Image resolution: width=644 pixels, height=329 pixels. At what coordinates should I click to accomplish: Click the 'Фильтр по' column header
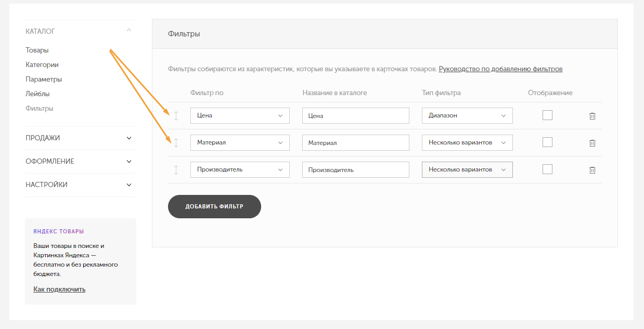pos(207,93)
